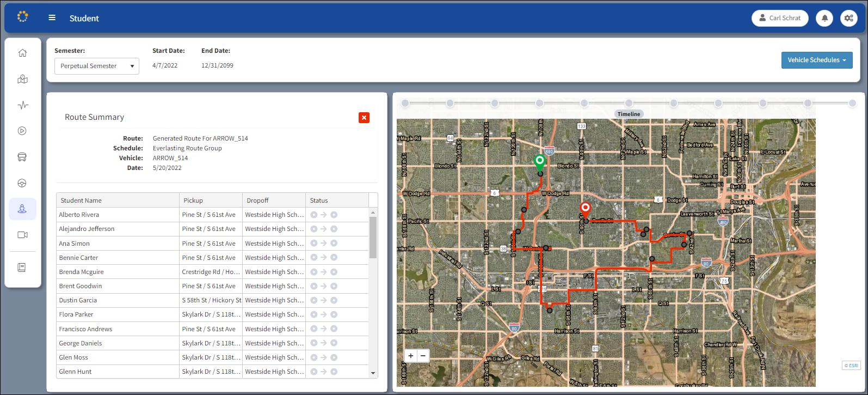Viewport: 868px width, 395px height.
Task: Close the Route Summary panel
Action: (364, 118)
